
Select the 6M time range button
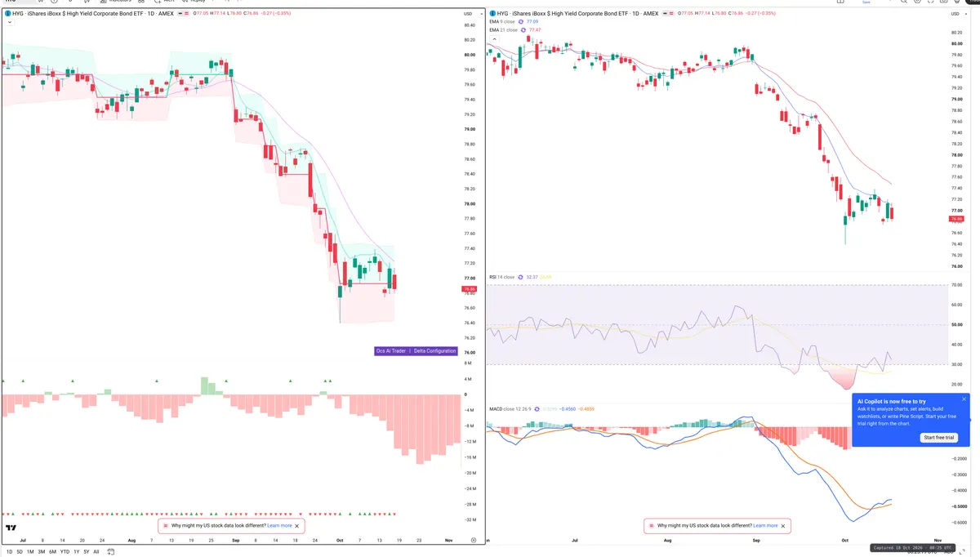point(53,552)
